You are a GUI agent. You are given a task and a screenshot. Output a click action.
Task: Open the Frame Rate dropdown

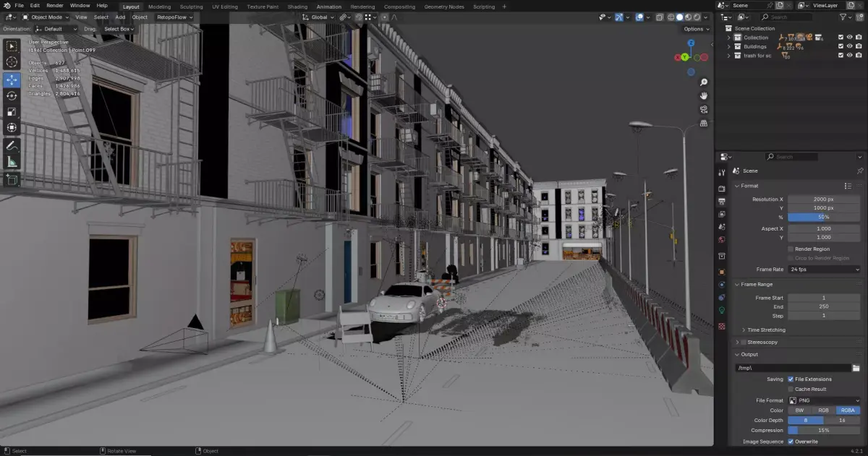(824, 269)
